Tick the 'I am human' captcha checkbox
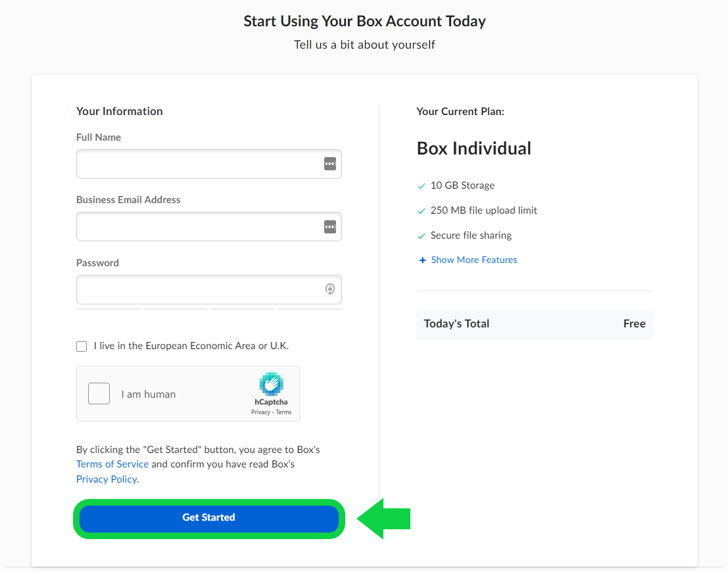The image size is (728, 572). (99, 394)
